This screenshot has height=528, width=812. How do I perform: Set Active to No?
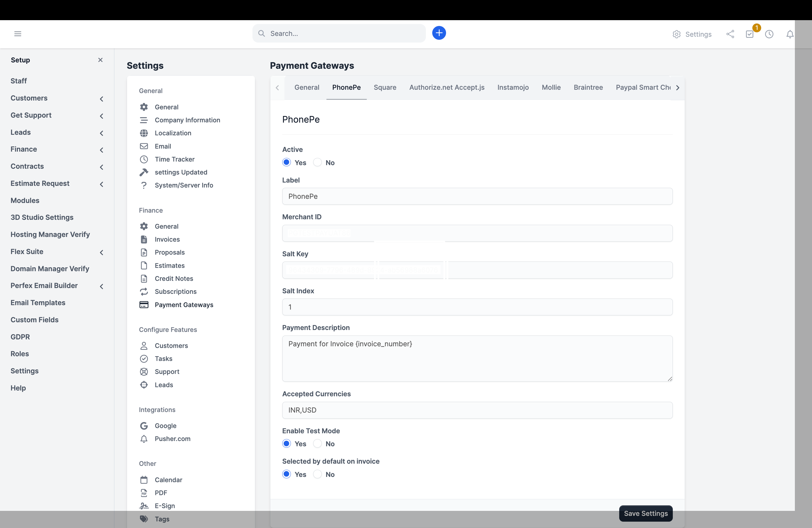click(x=317, y=162)
